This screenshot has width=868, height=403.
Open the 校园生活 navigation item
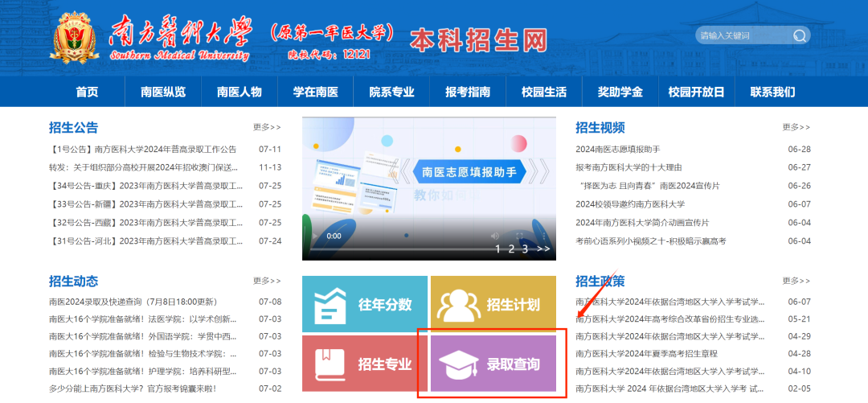[x=544, y=92]
